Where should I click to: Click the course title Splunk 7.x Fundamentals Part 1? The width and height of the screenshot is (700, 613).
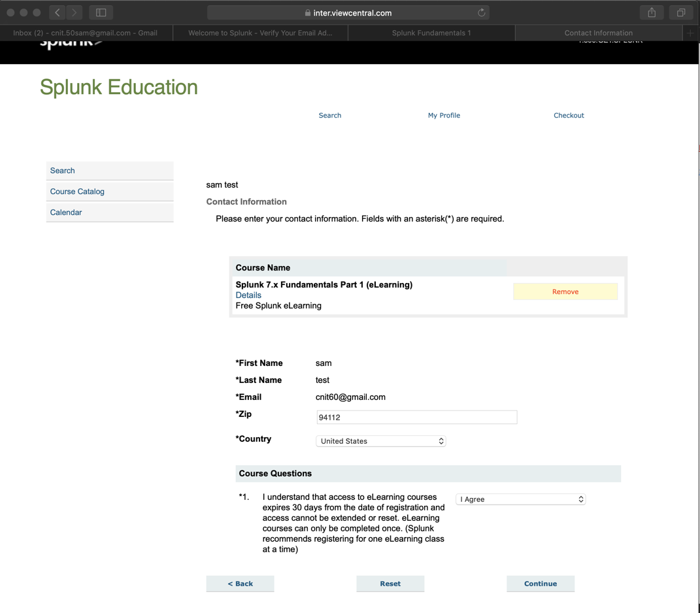tap(324, 284)
